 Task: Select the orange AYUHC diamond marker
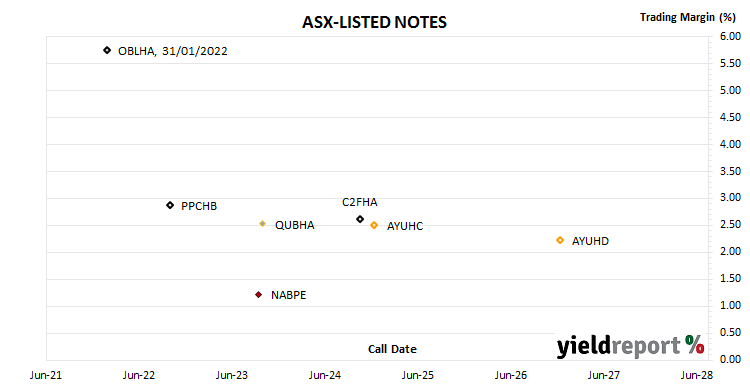[374, 225]
